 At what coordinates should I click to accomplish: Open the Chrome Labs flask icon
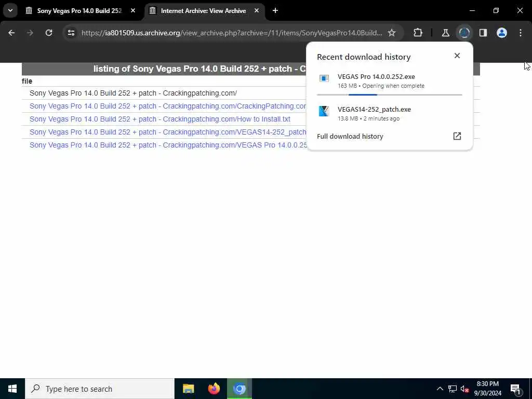[445, 33]
